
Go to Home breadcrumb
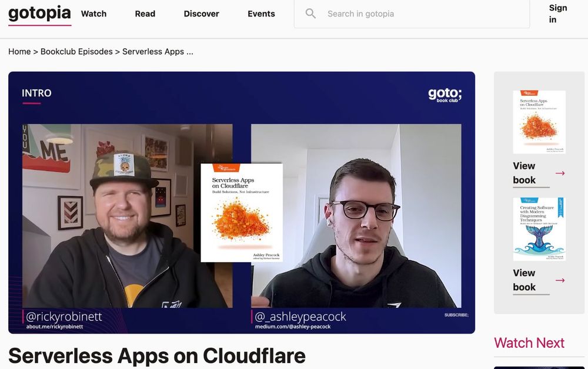[x=19, y=52]
